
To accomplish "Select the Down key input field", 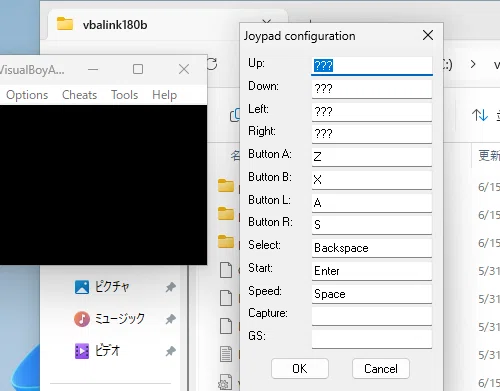I will pos(372,89).
